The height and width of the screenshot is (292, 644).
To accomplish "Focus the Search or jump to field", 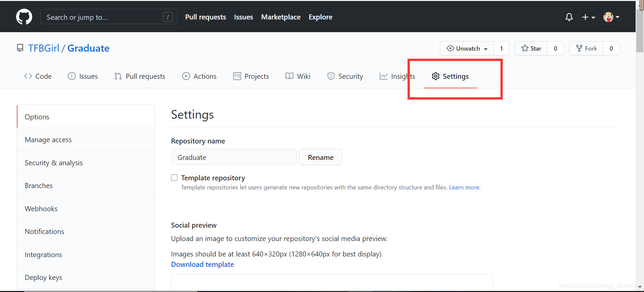I will pyautogui.click(x=109, y=17).
